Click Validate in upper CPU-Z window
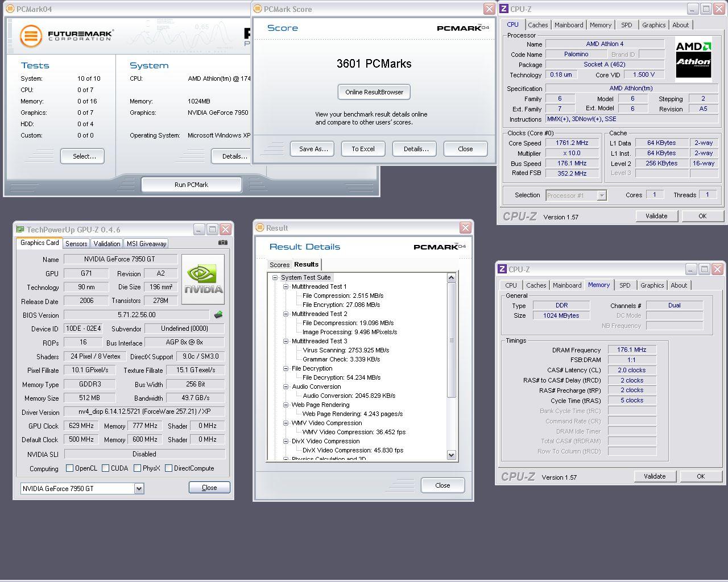Screen dimensions: 728x582 tap(656, 216)
